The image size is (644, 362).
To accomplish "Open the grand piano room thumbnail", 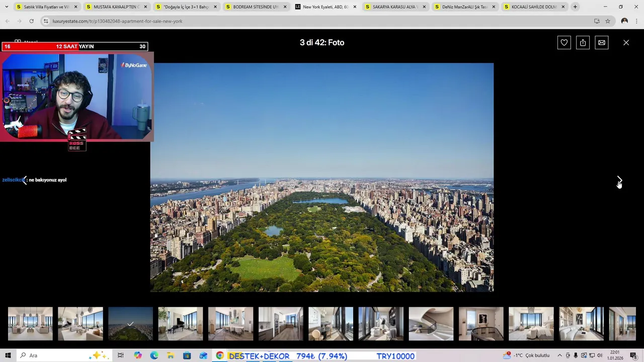I will pos(181,324).
